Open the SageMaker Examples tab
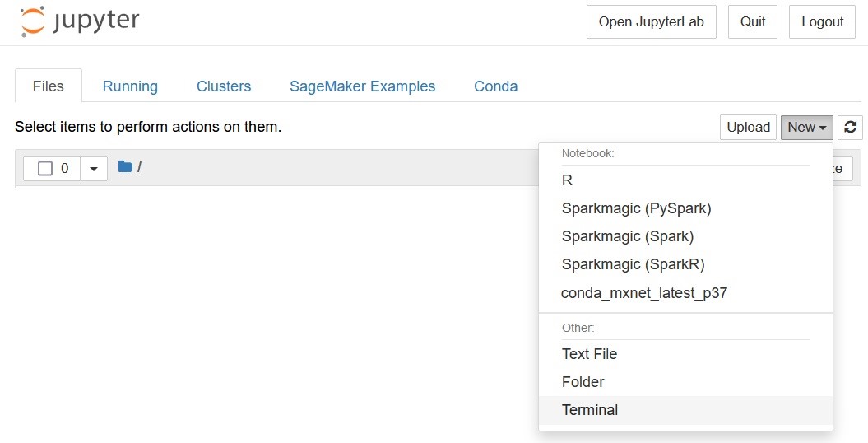Viewport: 868px width, 443px height. tap(363, 86)
